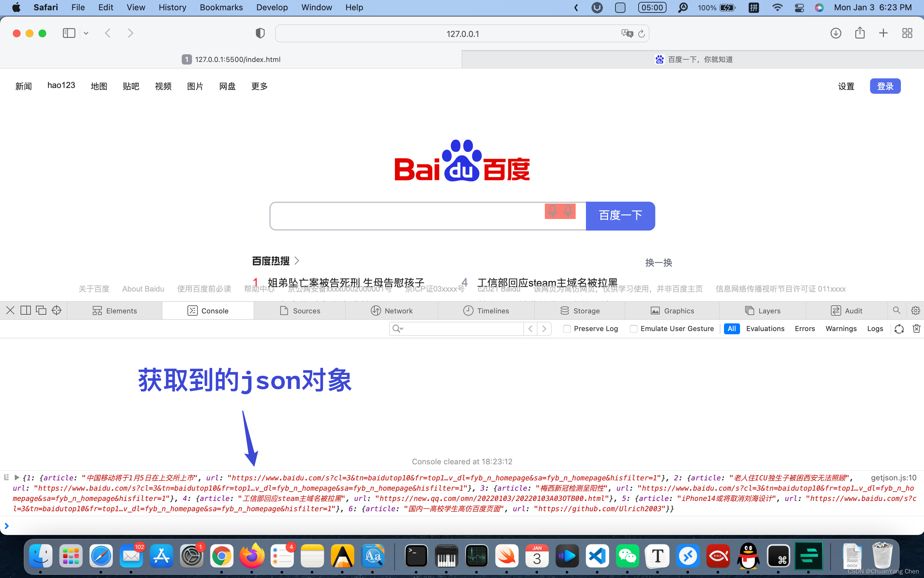Switch to Timelines inspector tab
Viewport: 924px width, 578px height.
[486, 311]
